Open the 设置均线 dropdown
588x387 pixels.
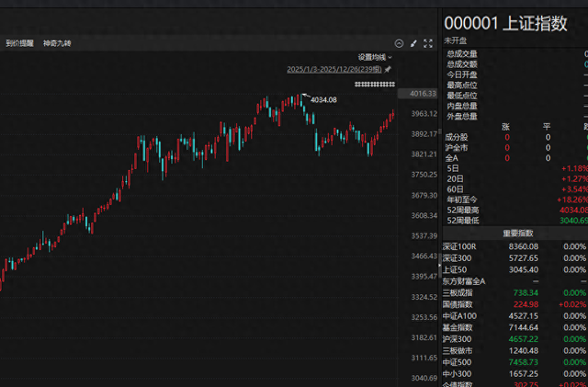[x=375, y=57]
